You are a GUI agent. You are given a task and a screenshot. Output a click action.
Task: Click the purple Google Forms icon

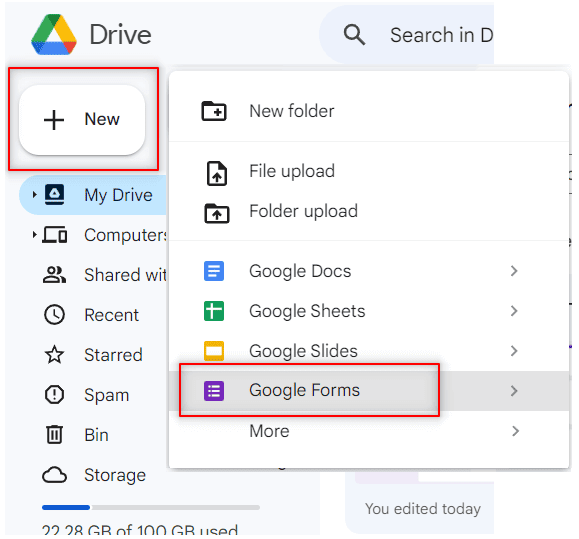[214, 391]
